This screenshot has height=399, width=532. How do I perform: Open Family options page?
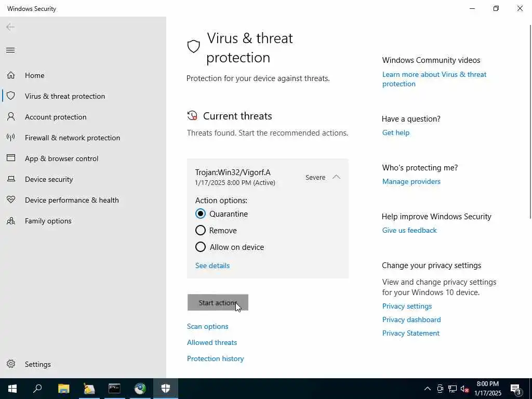click(48, 221)
